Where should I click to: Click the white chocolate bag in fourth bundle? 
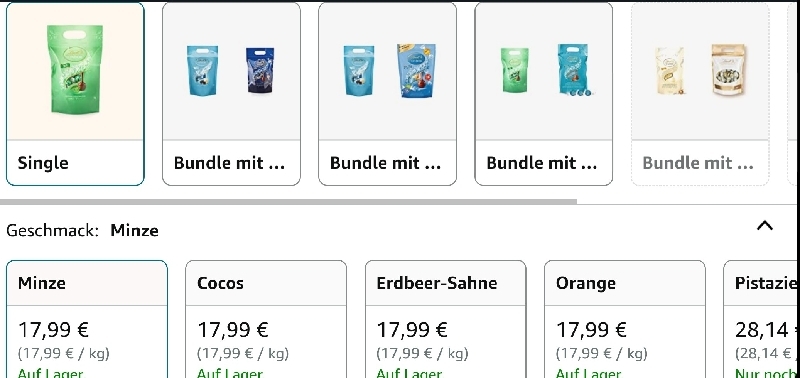669,70
